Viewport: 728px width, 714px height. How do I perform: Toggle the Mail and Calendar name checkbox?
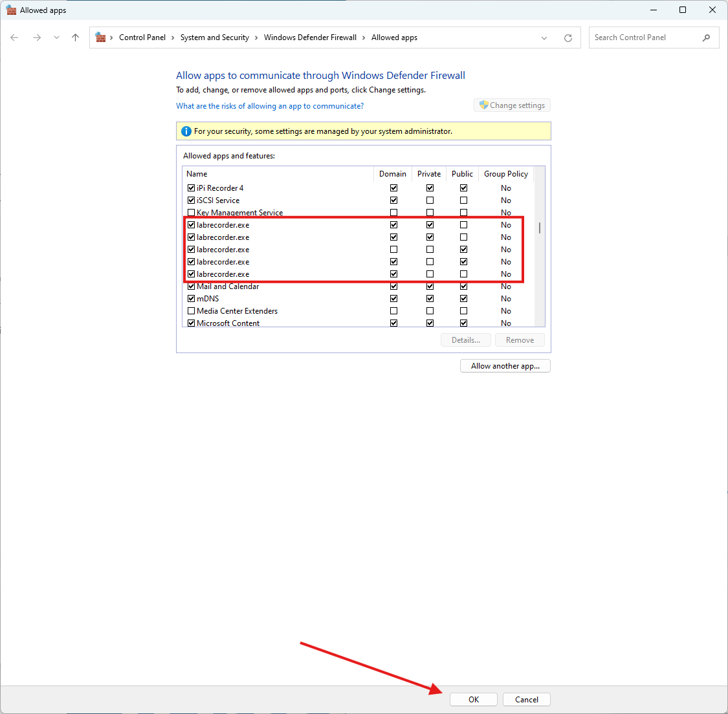pos(192,287)
